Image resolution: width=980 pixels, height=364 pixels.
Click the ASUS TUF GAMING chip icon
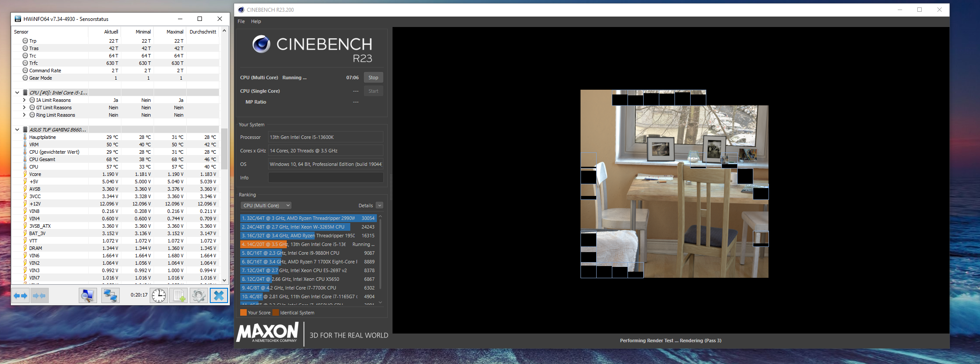click(25, 129)
